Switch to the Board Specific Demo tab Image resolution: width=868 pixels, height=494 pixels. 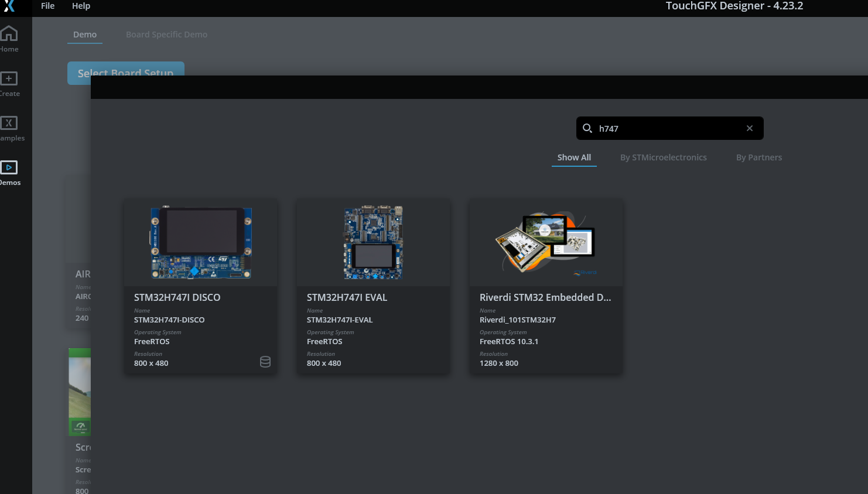tap(166, 34)
